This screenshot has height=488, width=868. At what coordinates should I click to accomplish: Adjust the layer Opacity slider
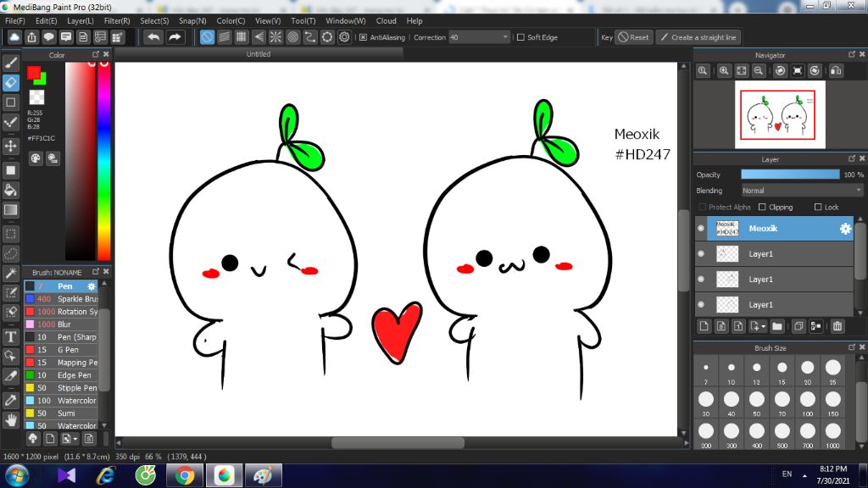(x=790, y=175)
